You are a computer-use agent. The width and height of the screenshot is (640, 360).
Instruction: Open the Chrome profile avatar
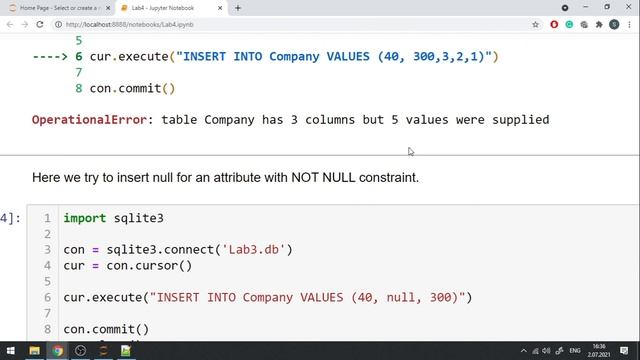tap(614, 24)
